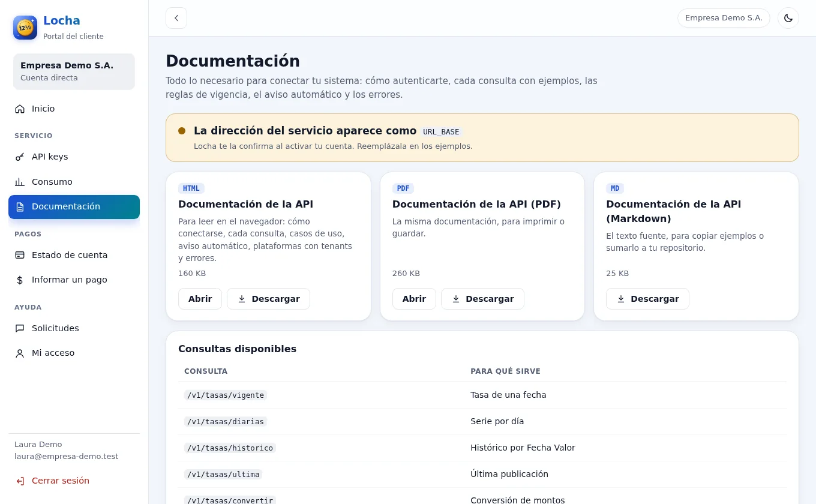816x504 pixels.
Task: Click the Cerrar sesión logout icon
Action: [x=20, y=481]
